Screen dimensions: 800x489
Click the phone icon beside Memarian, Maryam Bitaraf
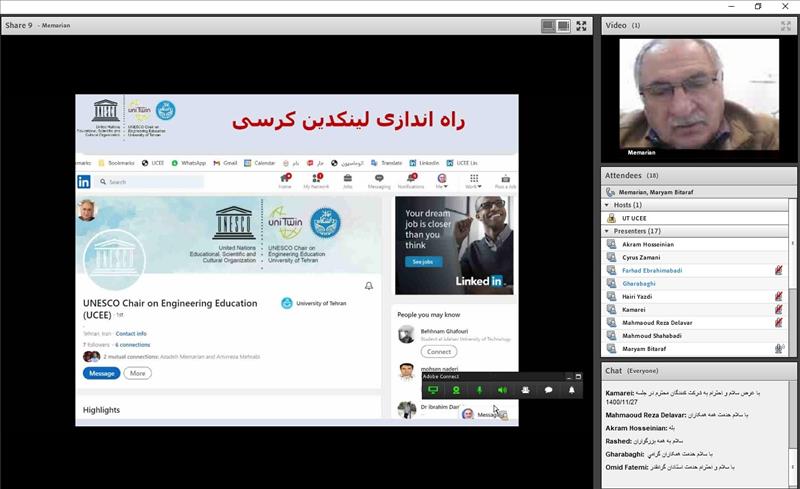point(610,192)
